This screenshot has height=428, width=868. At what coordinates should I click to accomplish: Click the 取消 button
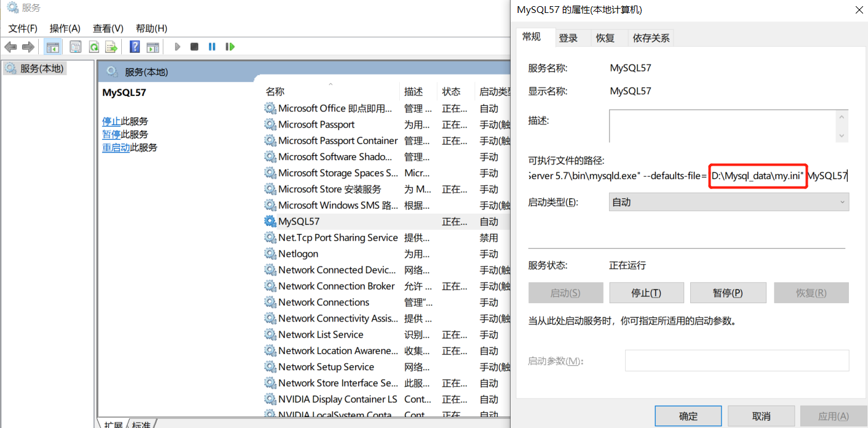tap(762, 416)
